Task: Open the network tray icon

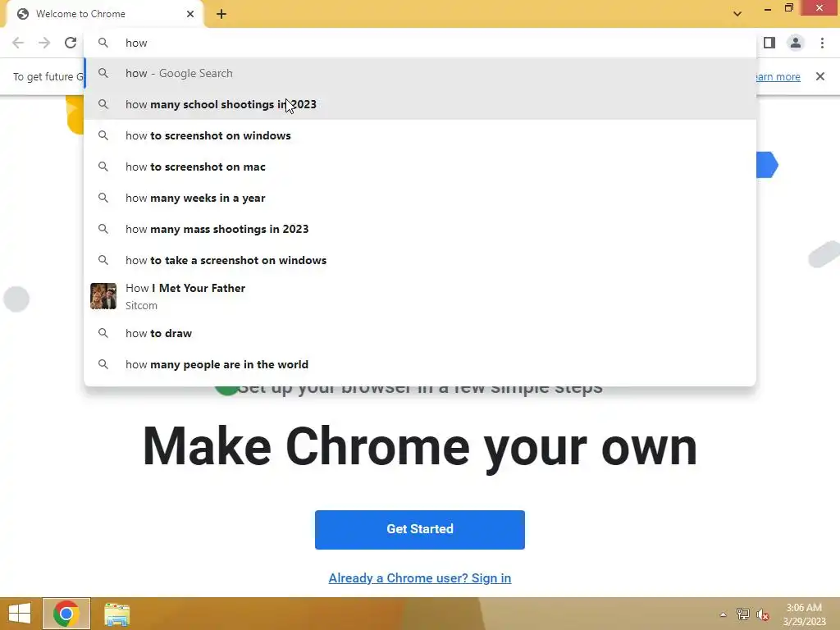Action: (743, 614)
